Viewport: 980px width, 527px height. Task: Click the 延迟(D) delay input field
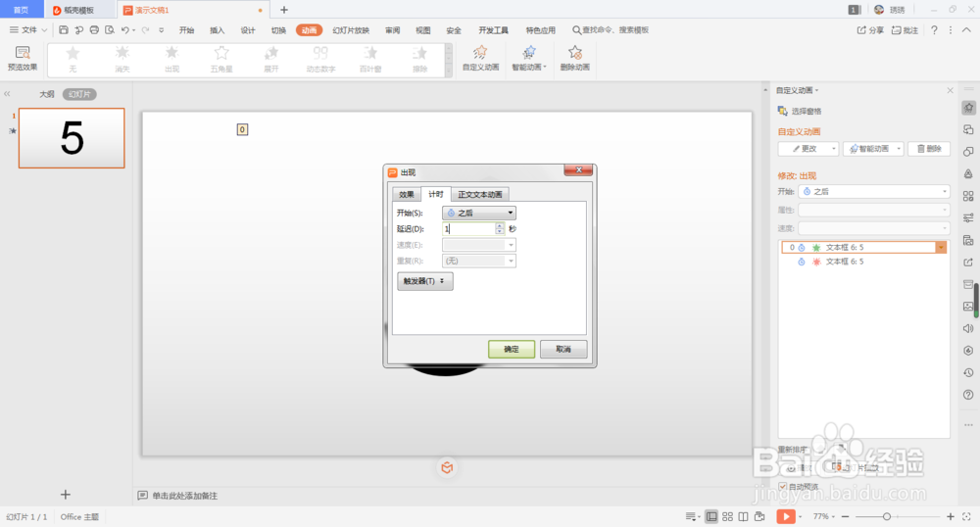pyautogui.click(x=468, y=228)
